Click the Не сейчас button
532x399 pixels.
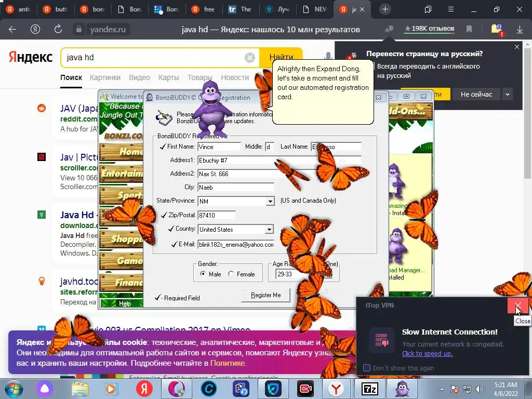[x=476, y=95]
